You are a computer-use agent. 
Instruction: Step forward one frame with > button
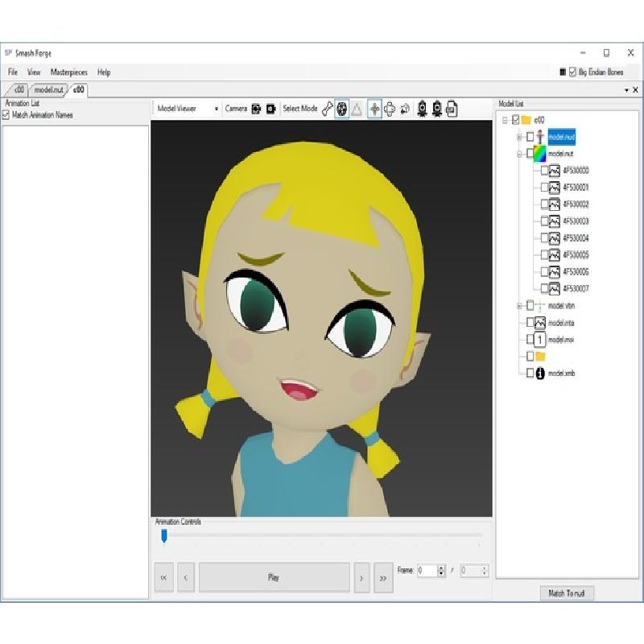(x=361, y=577)
